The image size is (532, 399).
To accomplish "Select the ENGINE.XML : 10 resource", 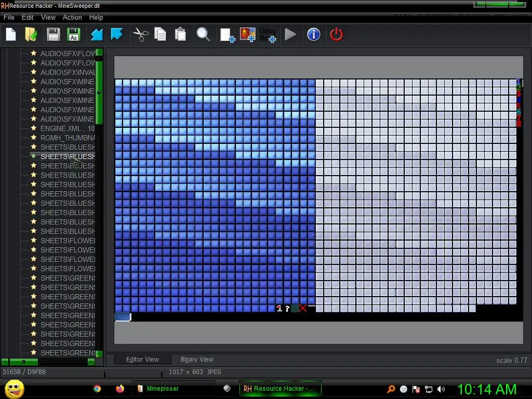I will coord(68,129).
